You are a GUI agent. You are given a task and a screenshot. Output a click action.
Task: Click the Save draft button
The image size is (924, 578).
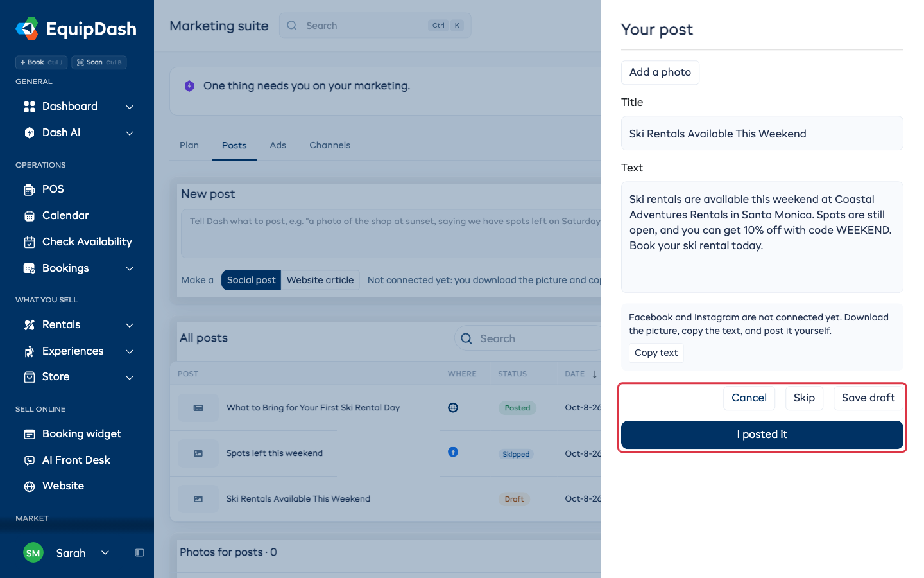868,398
